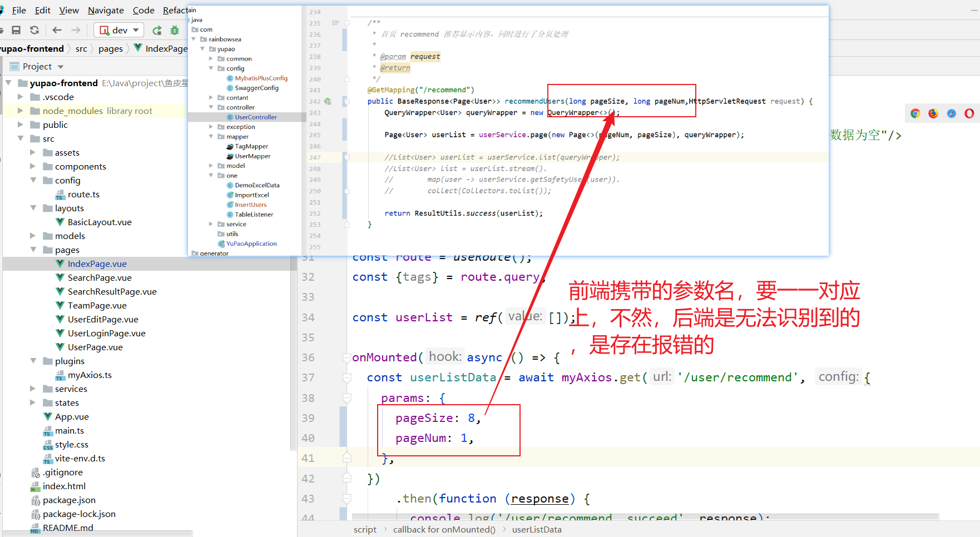Open the Code menu
This screenshot has width=980, height=537.
tap(143, 10)
